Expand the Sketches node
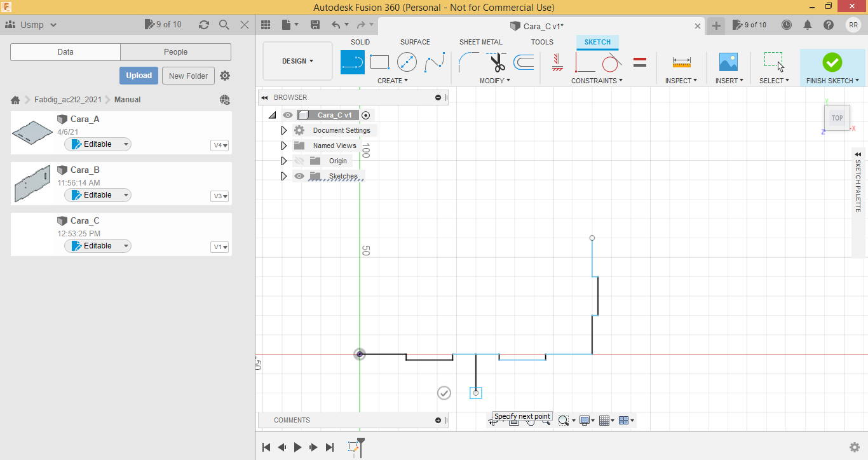The image size is (868, 460). pos(283,176)
